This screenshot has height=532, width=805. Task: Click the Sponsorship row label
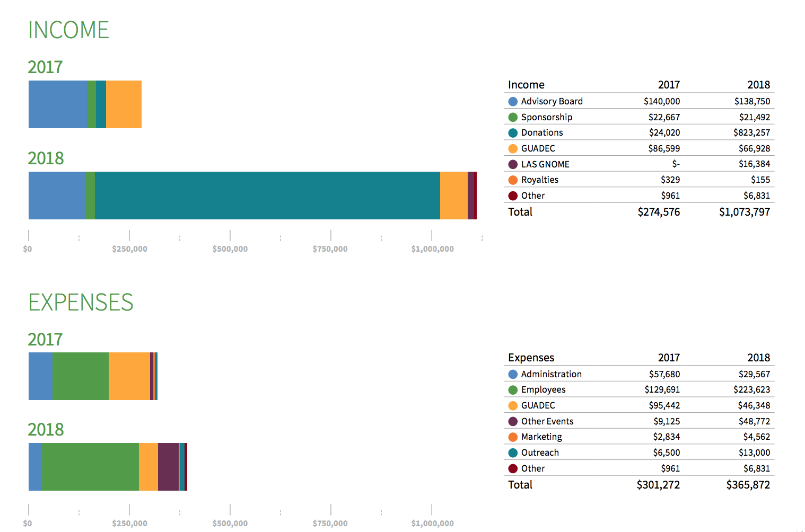547,117
